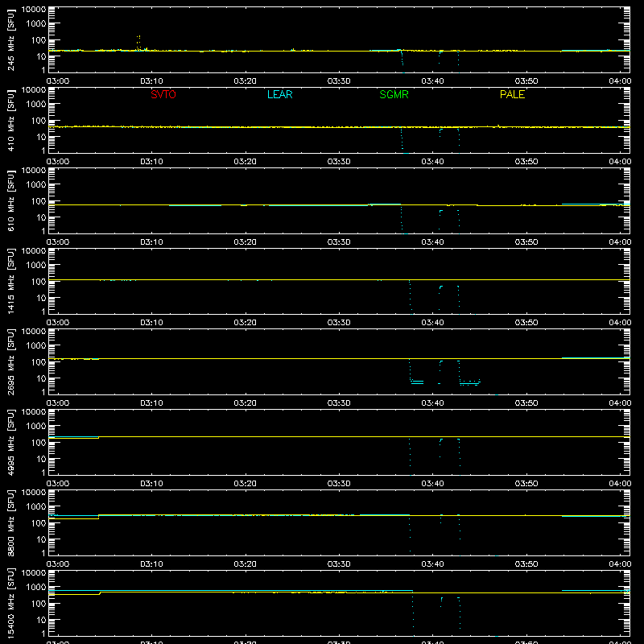Screen dimensions: 644x644
Task: Select the 2695 MHz [SFU] axis label
Action: 10,362
